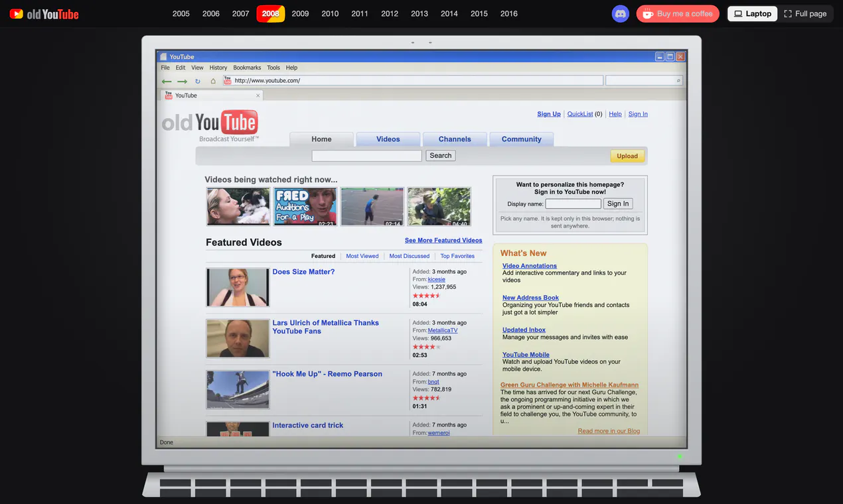Open the woman kissing dog thumbnail
Image resolution: width=843 pixels, height=504 pixels.
click(x=238, y=207)
